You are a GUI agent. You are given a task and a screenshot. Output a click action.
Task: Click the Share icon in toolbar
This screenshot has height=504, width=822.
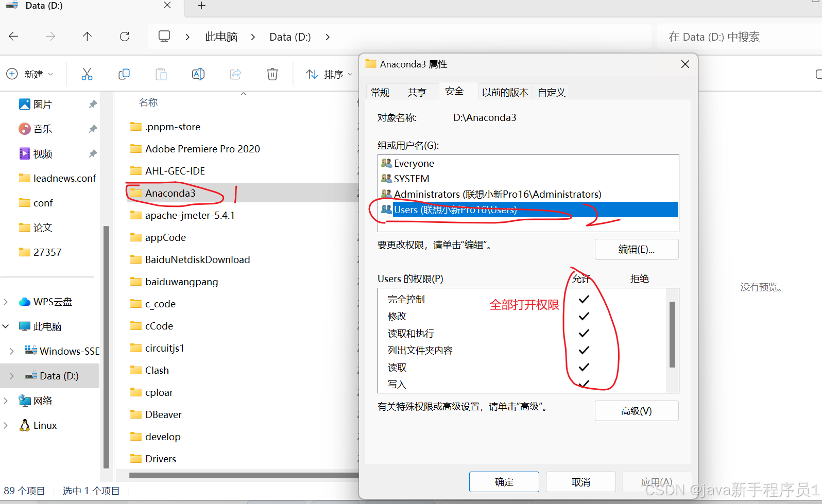point(235,74)
